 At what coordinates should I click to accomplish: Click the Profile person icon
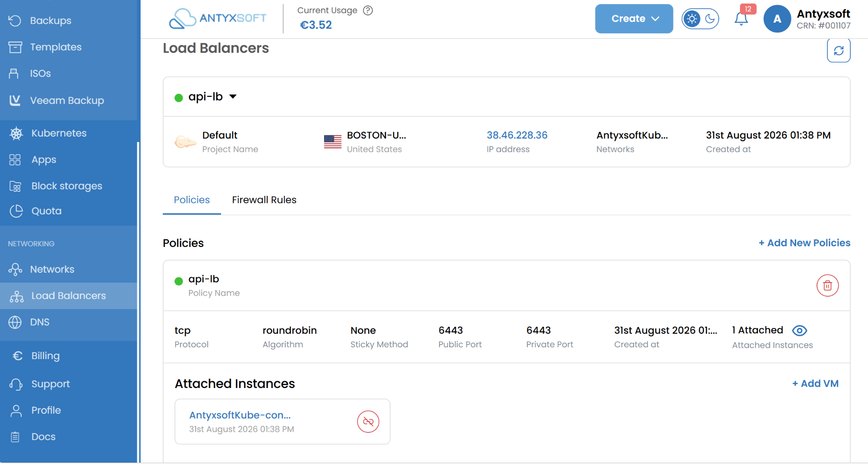[x=16, y=411]
